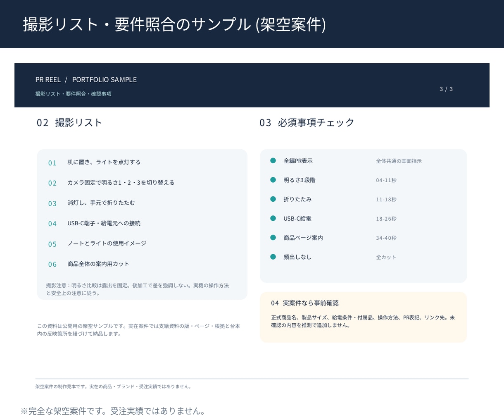The height and width of the screenshot is (420, 504).
Task: Click the section heading 02 撮影リスト
Action: (x=69, y=122)
